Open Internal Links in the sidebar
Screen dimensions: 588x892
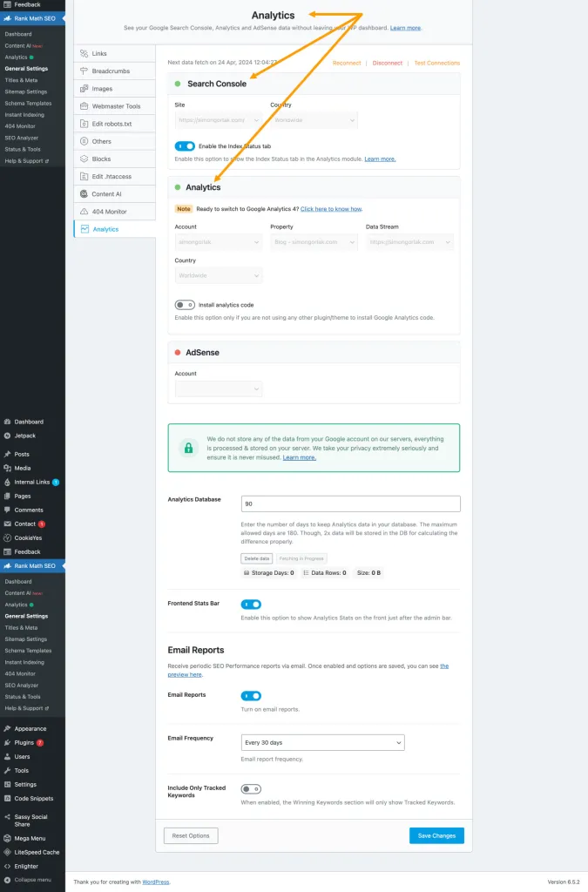[32, 482]
